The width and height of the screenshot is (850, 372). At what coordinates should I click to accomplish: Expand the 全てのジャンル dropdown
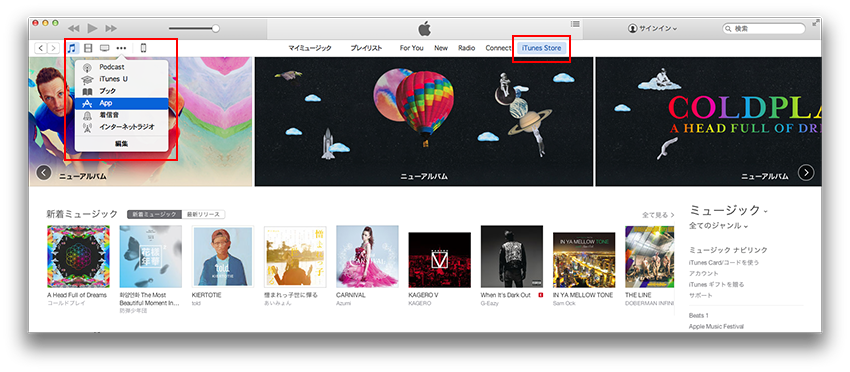point(718,226)
